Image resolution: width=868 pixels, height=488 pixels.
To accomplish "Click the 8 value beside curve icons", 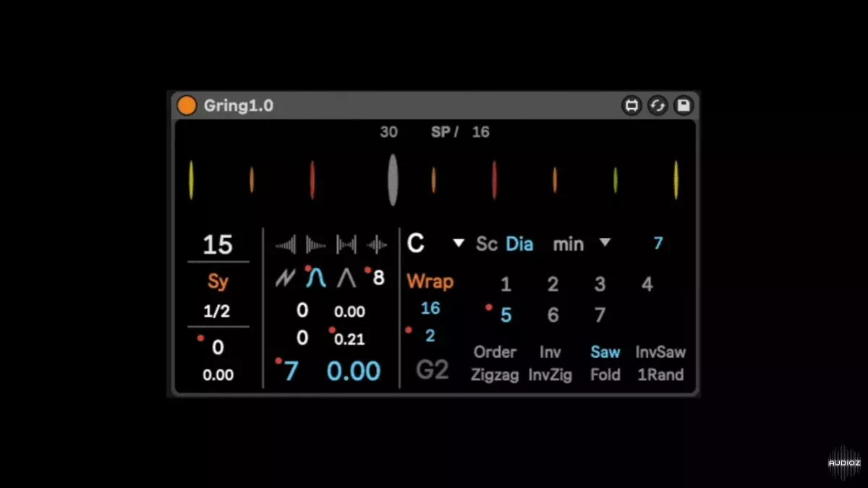I will pyautogui.click(x=378, y=278).
